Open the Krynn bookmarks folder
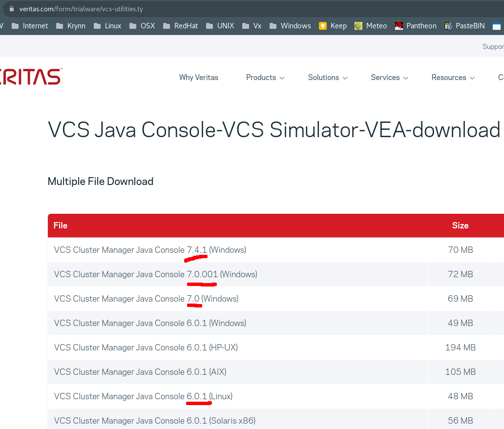 click(x=70, y=26)
